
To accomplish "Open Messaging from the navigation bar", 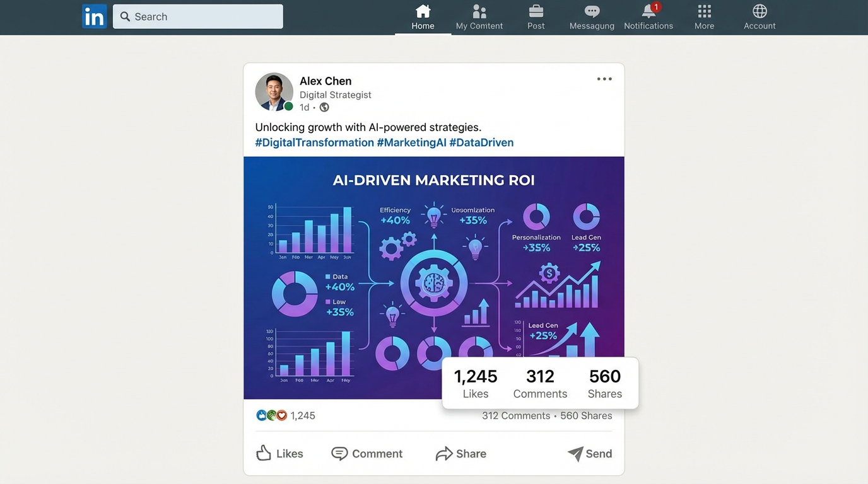I will tap(591, 11).
